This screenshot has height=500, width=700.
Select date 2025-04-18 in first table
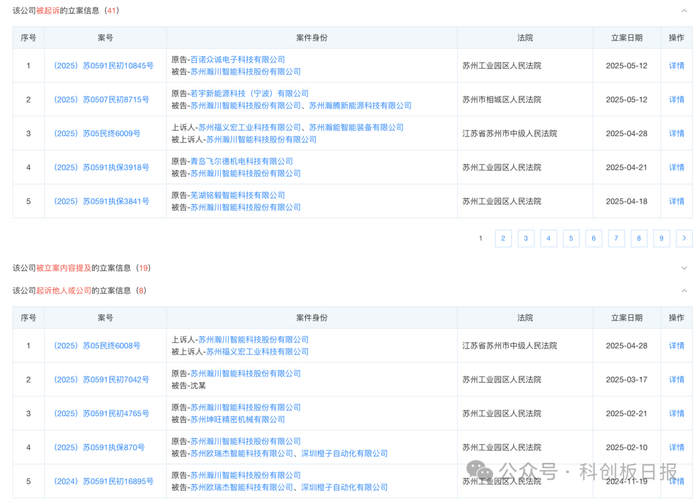click(626, 201)
